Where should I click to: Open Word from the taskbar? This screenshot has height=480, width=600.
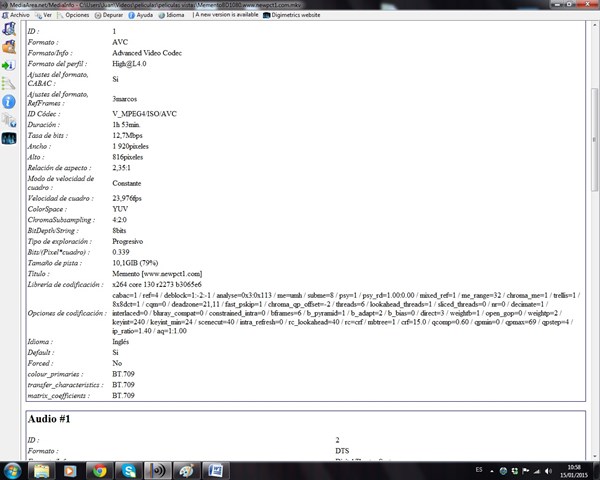point(215,471)
